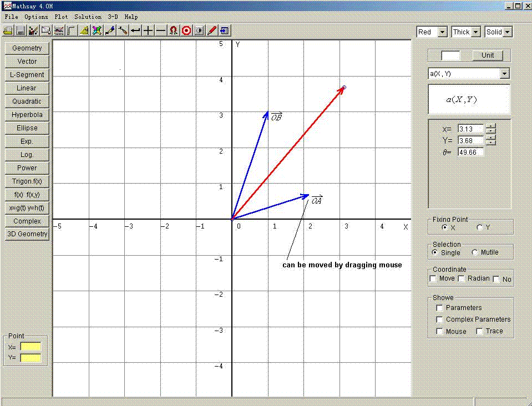Image resolution: width=532 pixels, height=406 pixels.
Task: Click the Geometry category button
Action: point(27,48)
